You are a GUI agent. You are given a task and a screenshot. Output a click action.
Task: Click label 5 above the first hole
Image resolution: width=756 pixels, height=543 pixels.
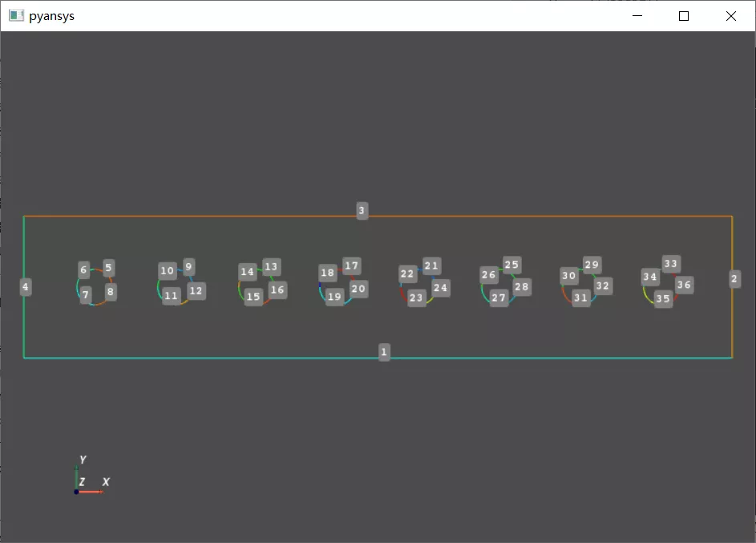[107, 268]
